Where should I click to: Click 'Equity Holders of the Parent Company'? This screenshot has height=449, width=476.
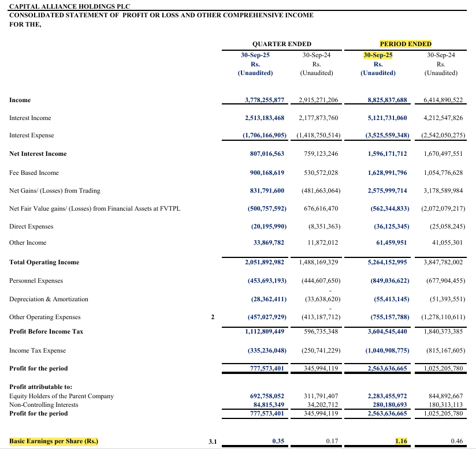tap(62, 396)
